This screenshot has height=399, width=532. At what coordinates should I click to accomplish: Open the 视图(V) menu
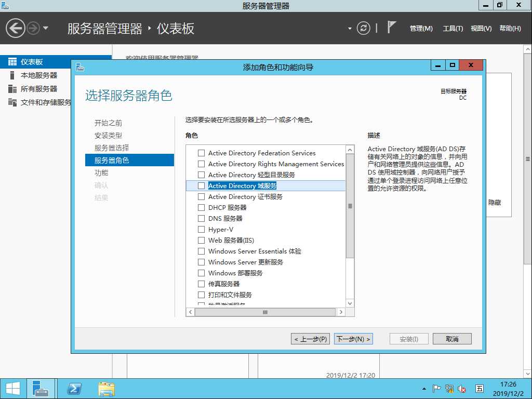tap(481, 29)
